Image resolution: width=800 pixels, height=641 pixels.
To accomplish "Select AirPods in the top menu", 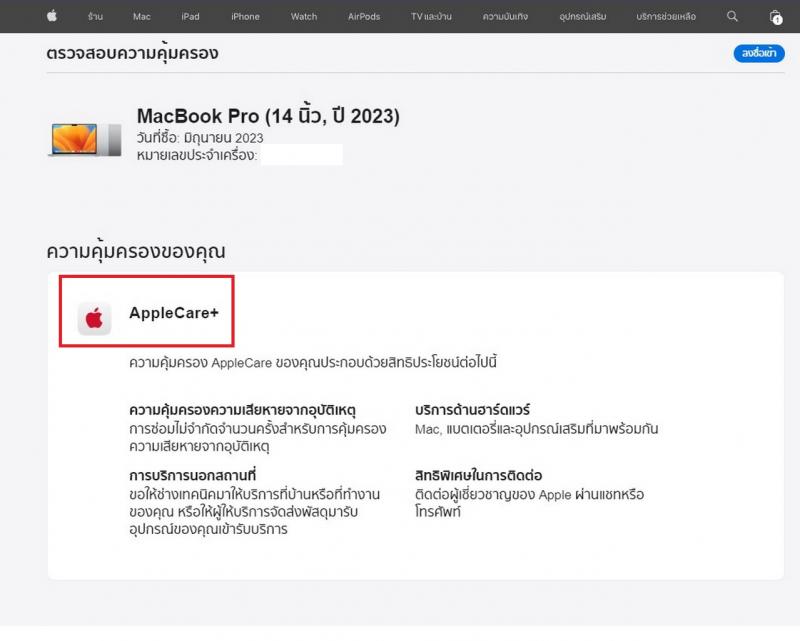I will [364, 17].
